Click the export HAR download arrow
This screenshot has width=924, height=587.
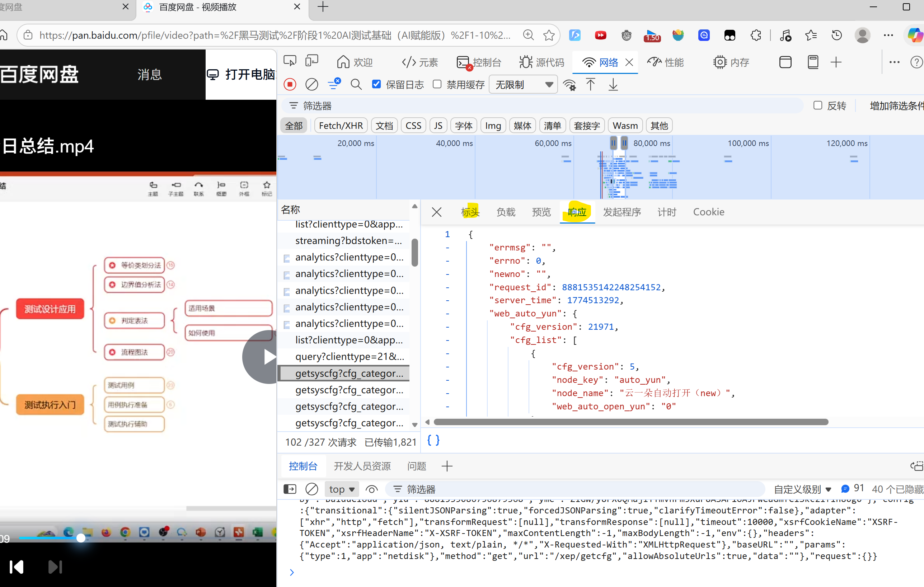tap(613, 84)
